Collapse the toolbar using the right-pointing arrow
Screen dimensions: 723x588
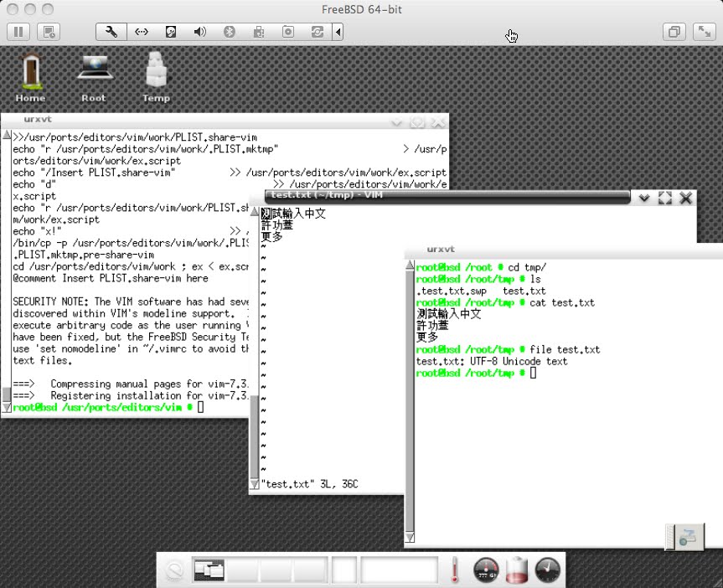pyautogui.click(x=338, y=31)
